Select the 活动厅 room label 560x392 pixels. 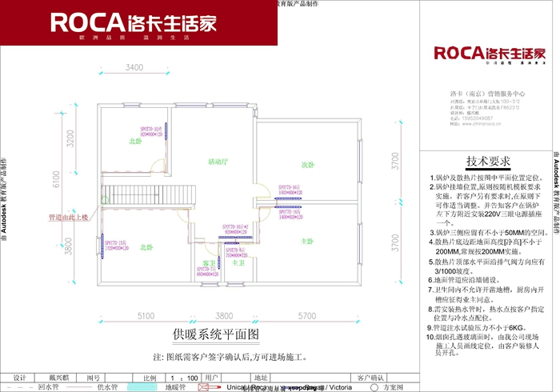coord(218,161)
